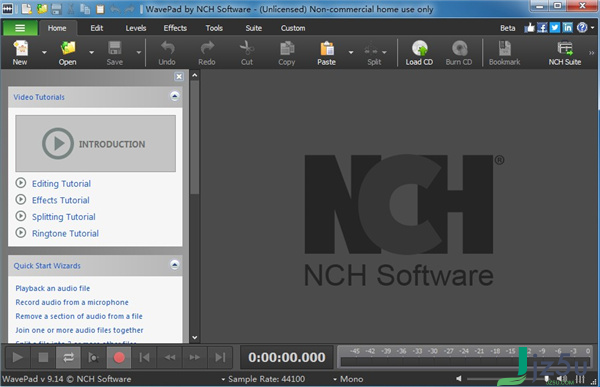600x387 pixels.
Task: Collapse the Video Tutorials panel
Action: click(x=174, y=96)
